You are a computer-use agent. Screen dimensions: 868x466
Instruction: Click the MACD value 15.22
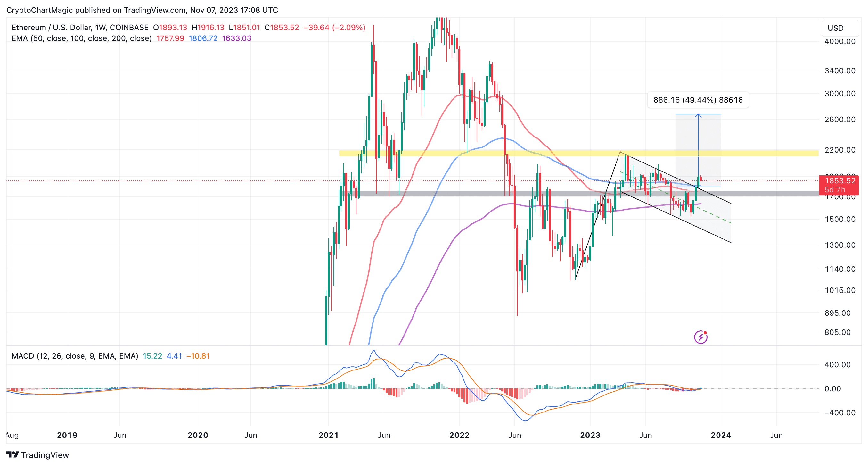[152, 356]
